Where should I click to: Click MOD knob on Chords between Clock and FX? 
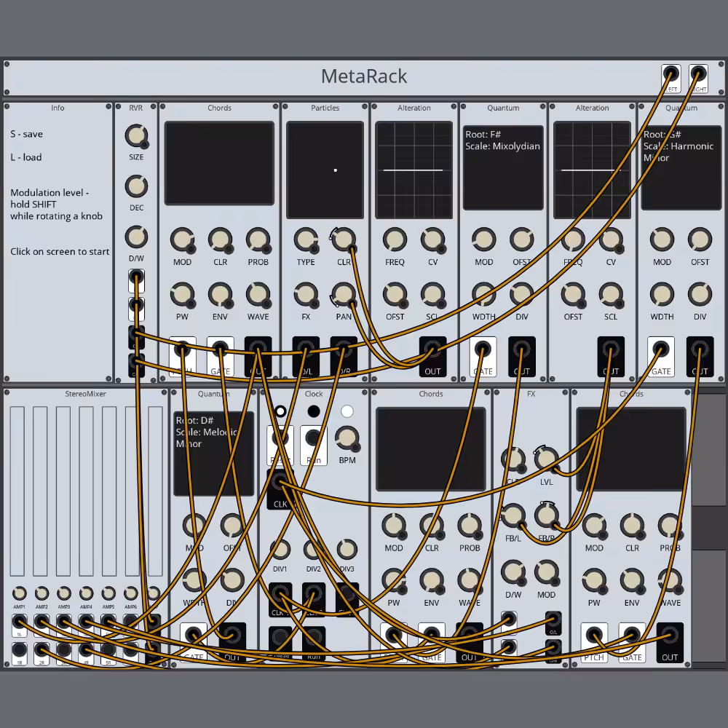(x=394, y=526)
